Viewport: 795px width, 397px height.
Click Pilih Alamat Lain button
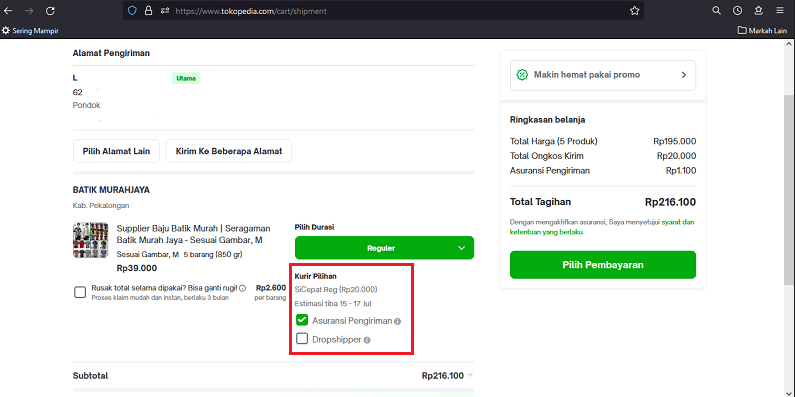(116, 151)
